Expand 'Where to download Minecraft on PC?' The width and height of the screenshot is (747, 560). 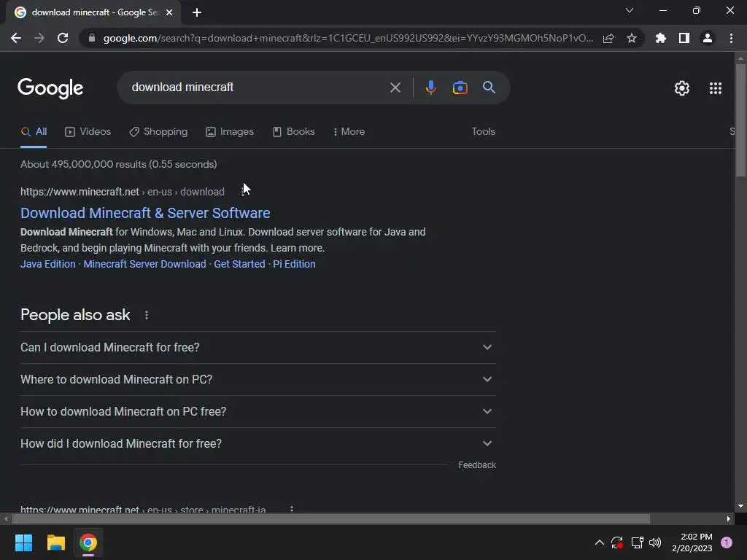point(258,379)
